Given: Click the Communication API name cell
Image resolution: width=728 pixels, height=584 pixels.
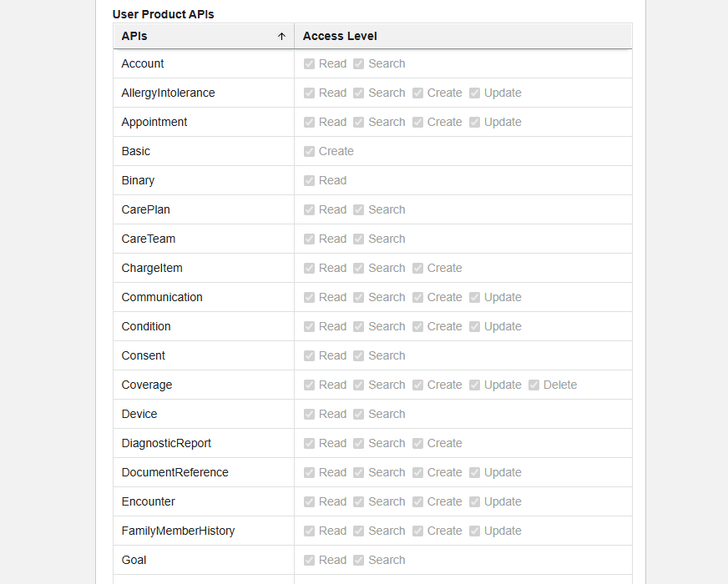Looking at the screenshot, I should pyautogui.click(x=162, y=298).
